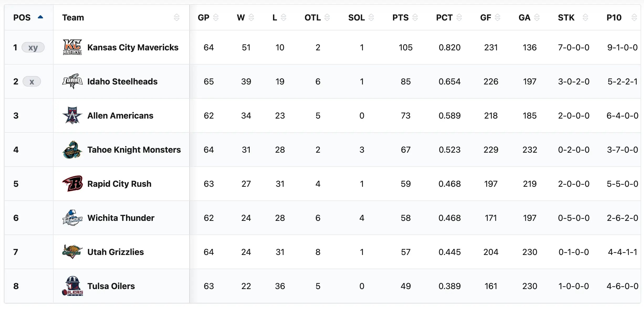The image size is (644, 309).
Task: Sort standings by W column
Action: click(x=241, y=18)
